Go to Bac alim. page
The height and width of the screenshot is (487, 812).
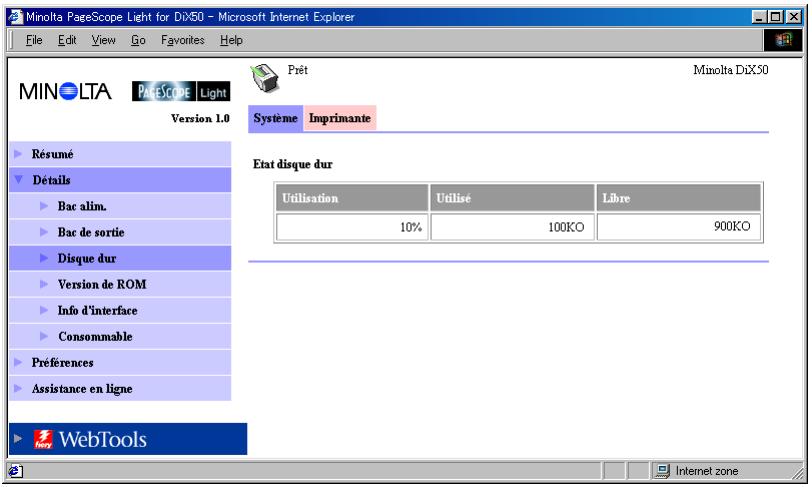[82, 206]
